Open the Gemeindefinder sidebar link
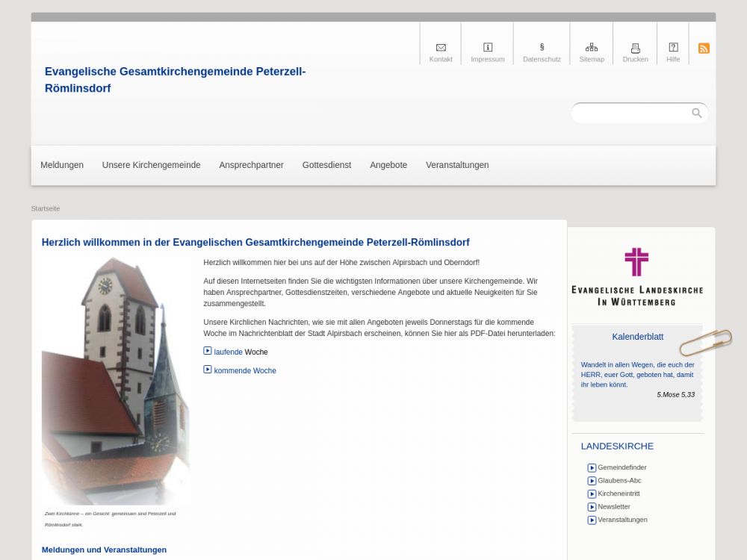Viewport: 747px width, 560px height. click(x=622, y=467)
